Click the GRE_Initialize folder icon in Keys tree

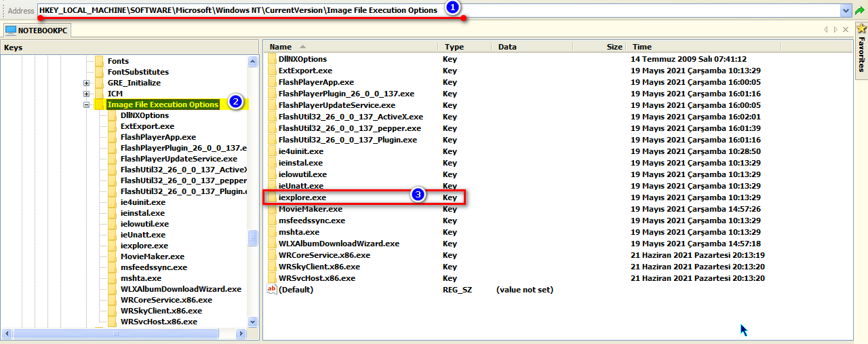click(x=99, y=83)
